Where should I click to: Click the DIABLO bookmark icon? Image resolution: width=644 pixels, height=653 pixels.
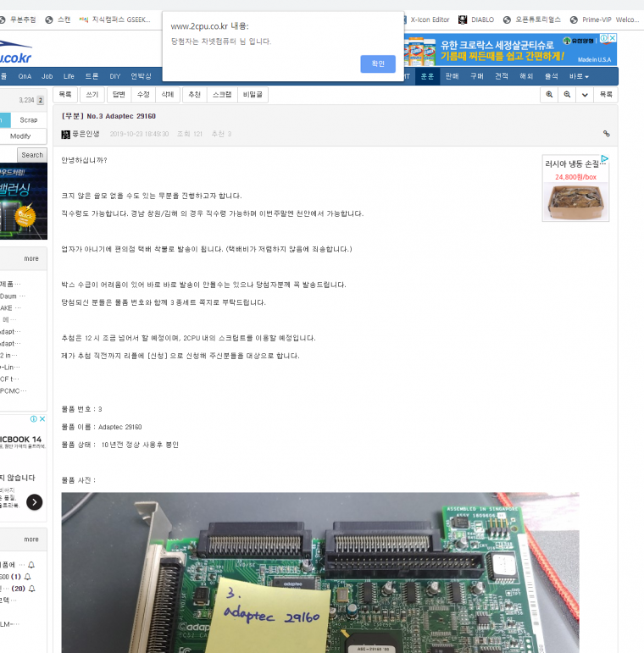[x=463, y=19]
